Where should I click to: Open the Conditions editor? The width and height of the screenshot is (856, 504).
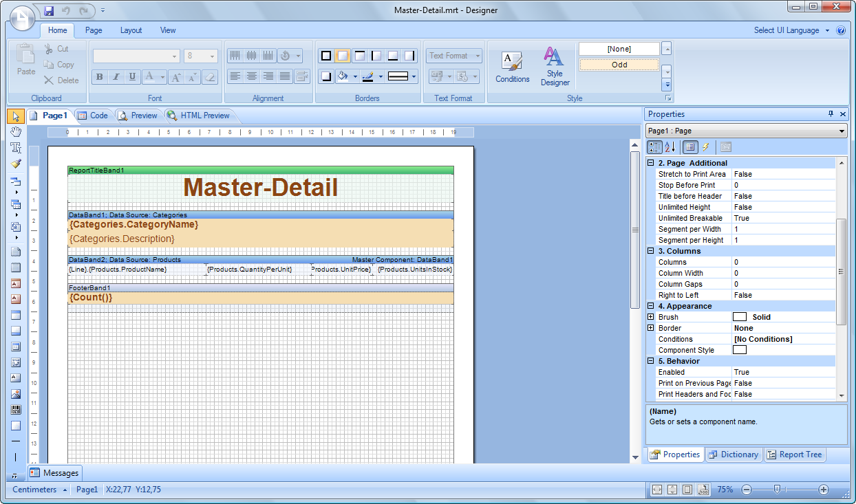(512, 67)
